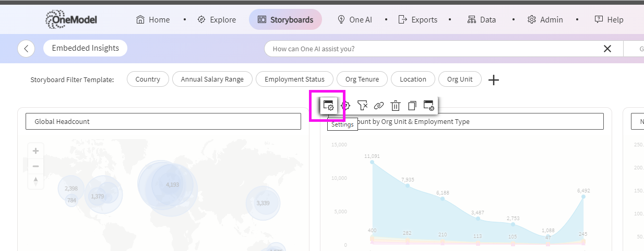Screen dimensions: 644x251
Task: Add a filter with the plus icon
Action: (493, 79)
